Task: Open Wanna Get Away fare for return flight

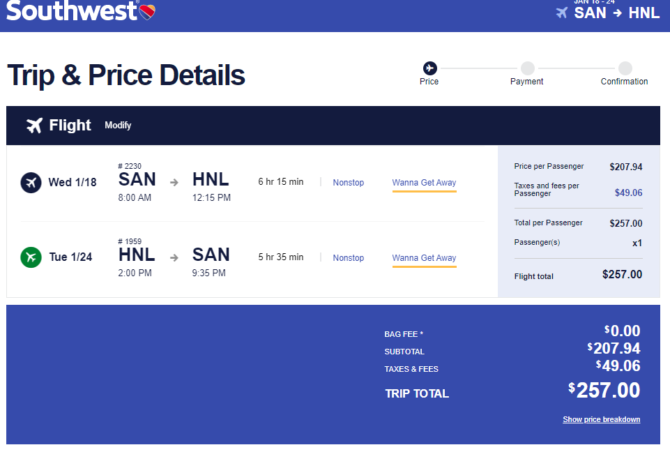Action: pyautogui.click(x=424, y=258)
